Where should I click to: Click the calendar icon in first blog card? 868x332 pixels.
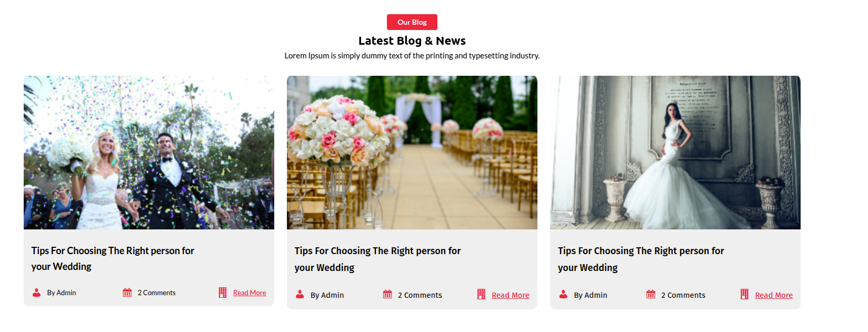(127, 293)
